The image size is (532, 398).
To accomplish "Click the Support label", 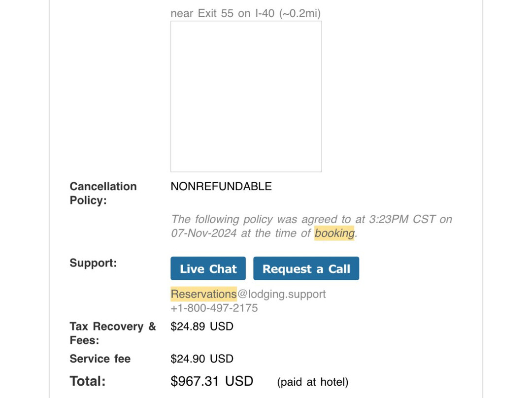I will pyautogui.click(x=93, y=263).
